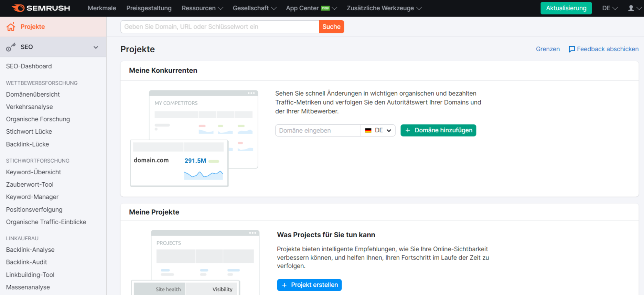Viewport: 644px width, 295px height.
Task: Open Backlink-Analyse
Action: click(30, 250)
